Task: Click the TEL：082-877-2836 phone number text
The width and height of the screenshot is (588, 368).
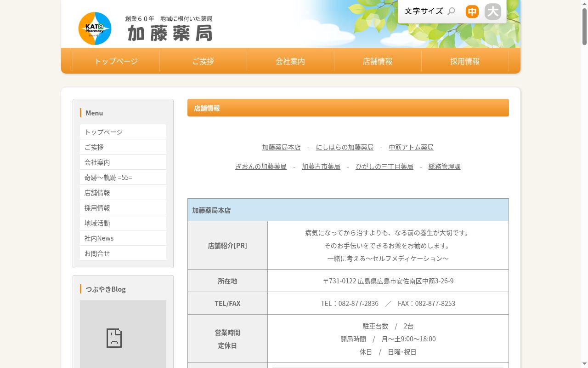Action: (x=350, y=304)
